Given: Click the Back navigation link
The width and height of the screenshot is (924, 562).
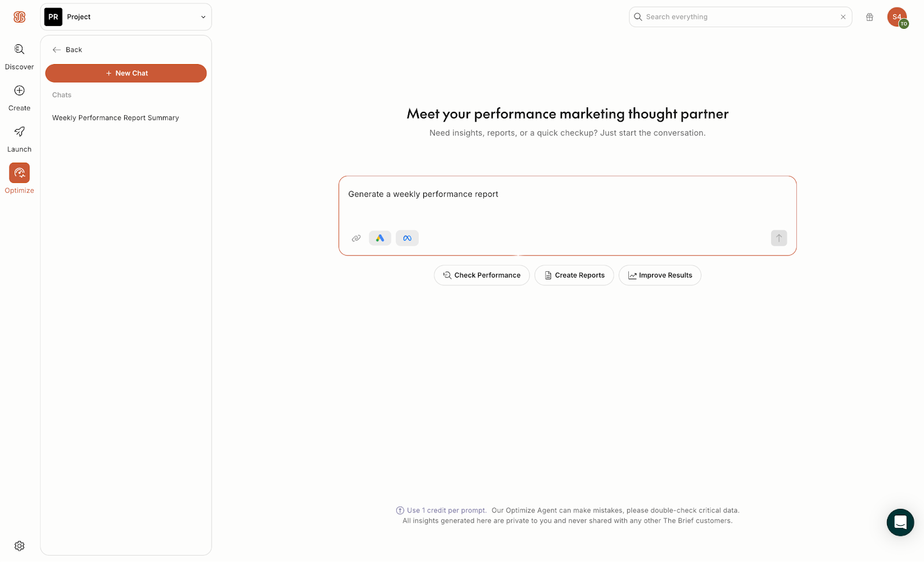Looking at the screenshot, I should point(68,50).
